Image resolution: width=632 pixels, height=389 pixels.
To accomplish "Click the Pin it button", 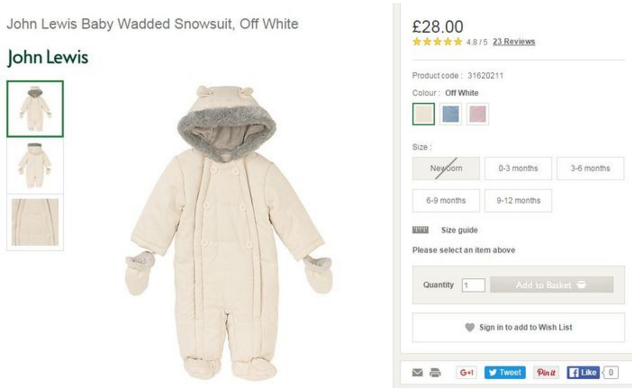I will 547,372.
